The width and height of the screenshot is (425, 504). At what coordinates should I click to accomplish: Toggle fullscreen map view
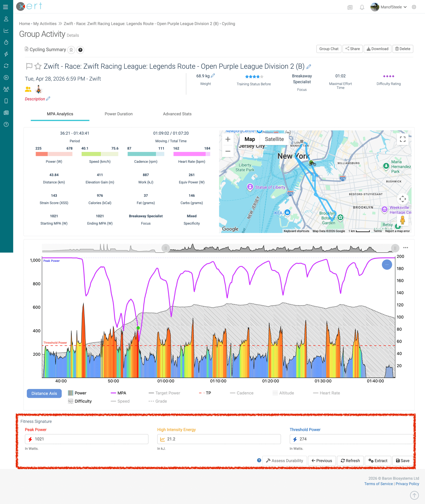click(x=403, y=139)
